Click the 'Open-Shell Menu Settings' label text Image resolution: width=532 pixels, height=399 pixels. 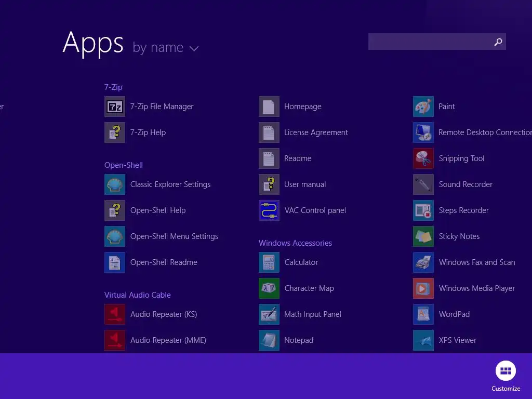(174, 236)
